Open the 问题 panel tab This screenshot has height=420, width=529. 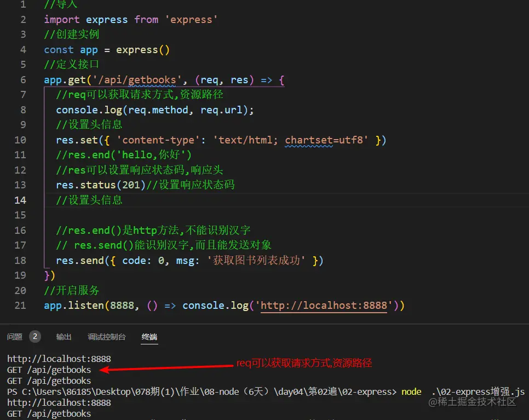[14, 337]
